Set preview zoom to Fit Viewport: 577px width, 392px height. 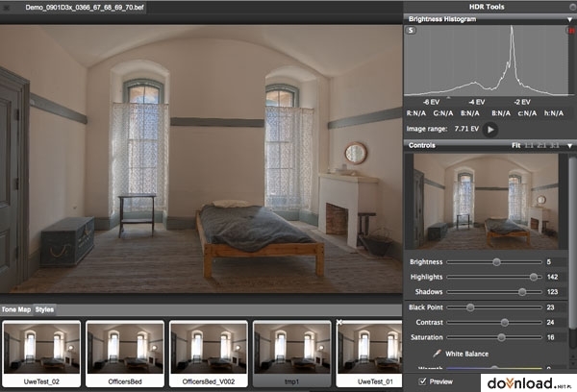click(515, 146)
